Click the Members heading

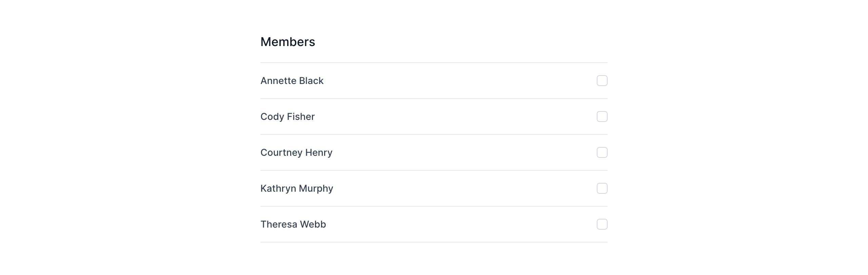(288, 42)
